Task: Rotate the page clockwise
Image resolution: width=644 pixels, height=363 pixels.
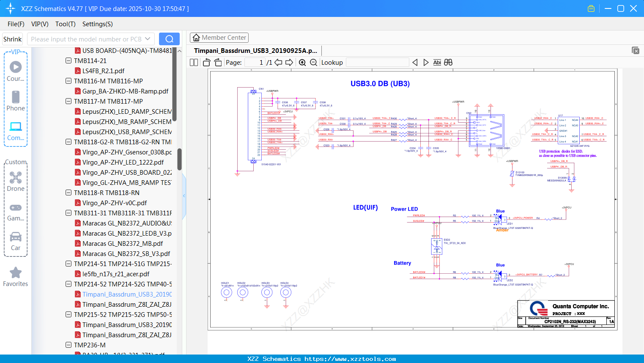Action: tap(218, 63)
